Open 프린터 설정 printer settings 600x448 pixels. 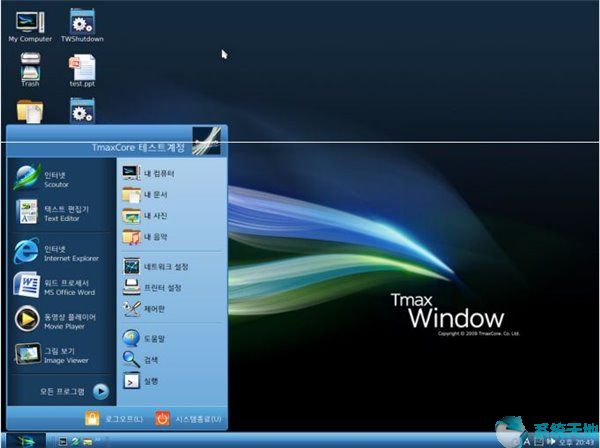pos(152,287)
